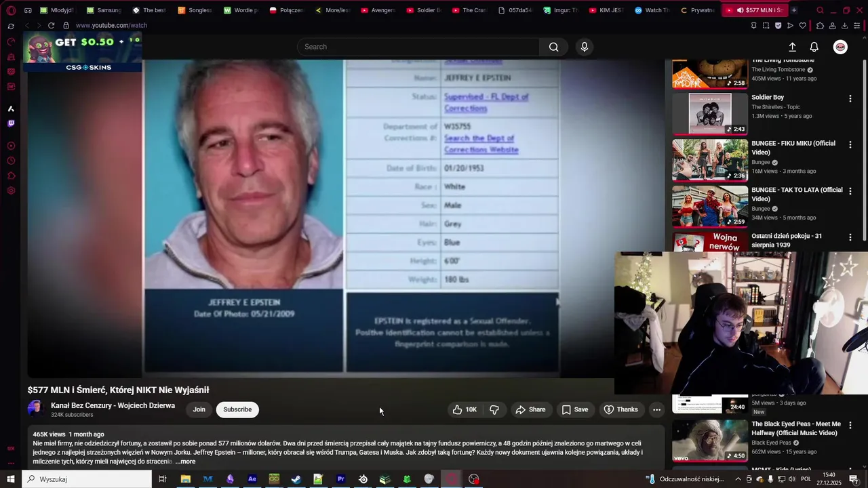Open sidebar settings gear icon
Viewport: 868px width, 488px height.
tap(11, 191)
